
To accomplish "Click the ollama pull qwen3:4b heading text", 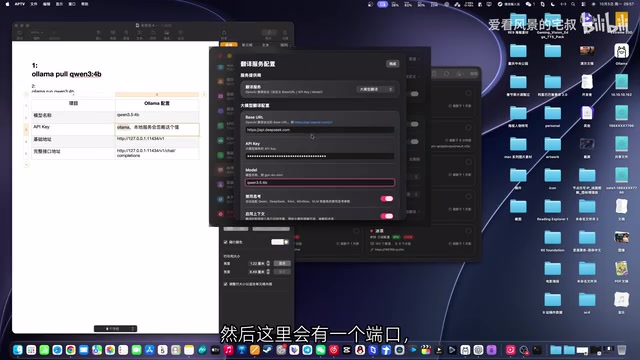I will 67,74.
